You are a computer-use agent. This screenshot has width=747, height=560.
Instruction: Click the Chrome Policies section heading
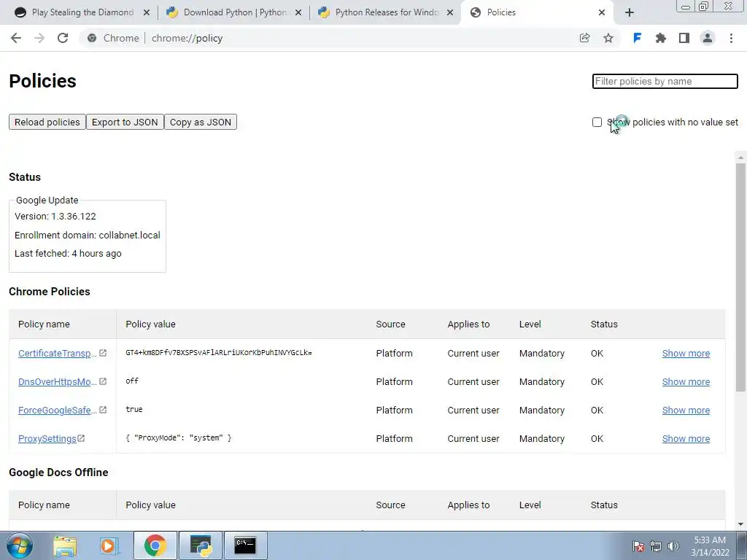pyautogui.click(x=50, y=292)
